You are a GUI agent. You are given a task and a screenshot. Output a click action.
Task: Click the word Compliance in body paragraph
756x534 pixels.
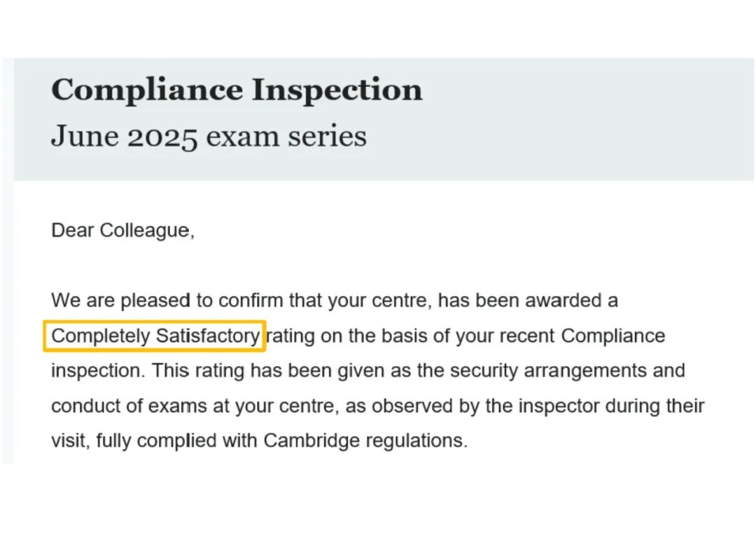(x=612, y=335)
